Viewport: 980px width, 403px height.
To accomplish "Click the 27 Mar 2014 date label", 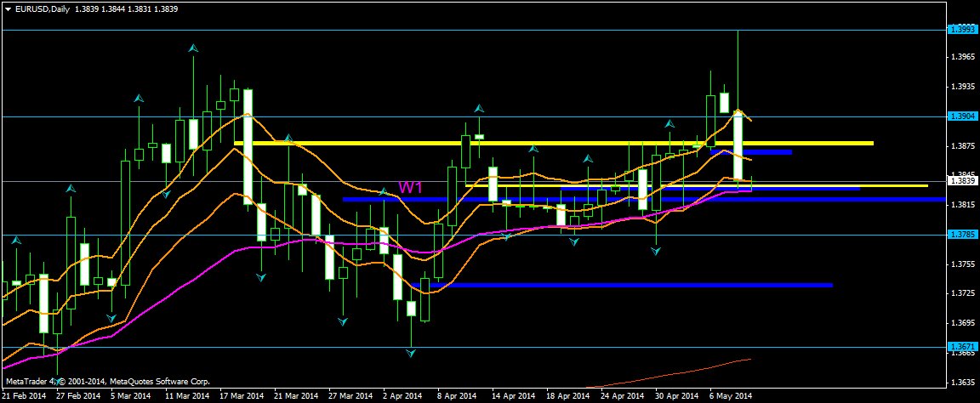I will (x=352, y=396).
